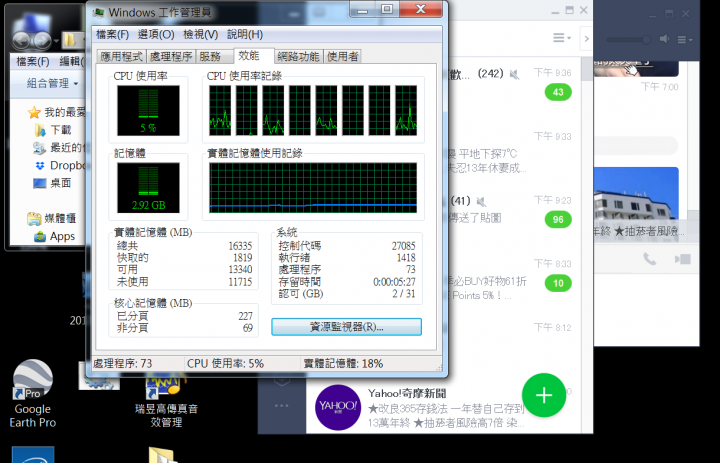
Task: Click the three-dot more icon in LINE sidebar
Action: click(x=281, y=405)
